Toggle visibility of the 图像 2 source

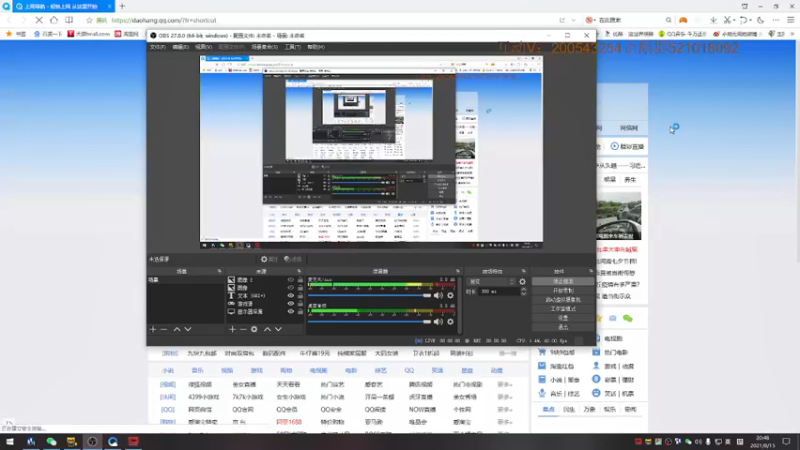coord(291,280)
